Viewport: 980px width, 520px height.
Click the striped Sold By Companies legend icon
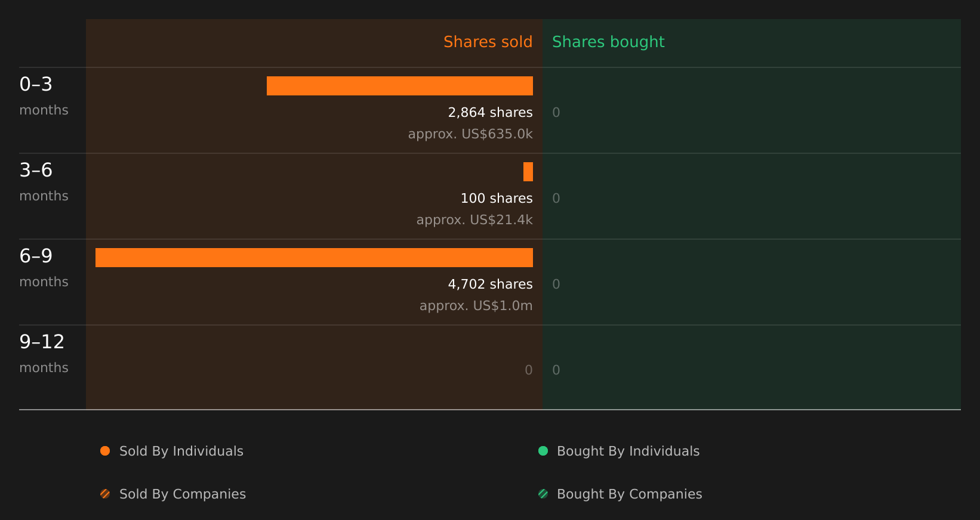click(105, 494)
